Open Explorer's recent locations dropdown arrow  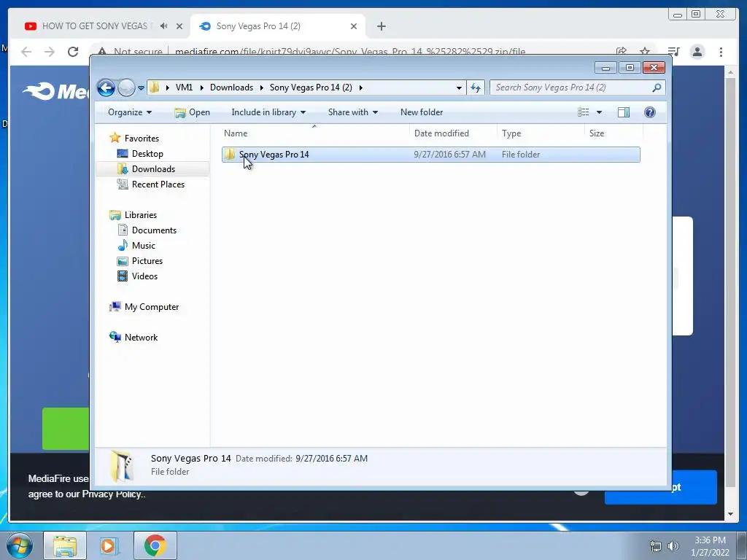(141, 87)
